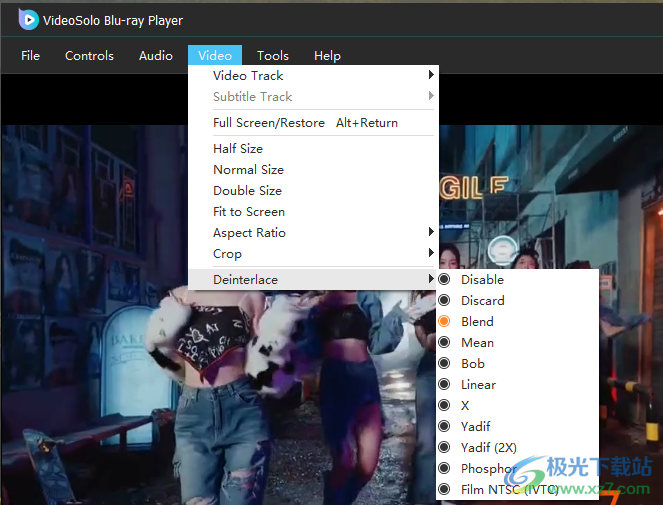Select the Blend deinterlace mode
The height and width of the screenshot is (505, 663).
click(x=517, y=321)
